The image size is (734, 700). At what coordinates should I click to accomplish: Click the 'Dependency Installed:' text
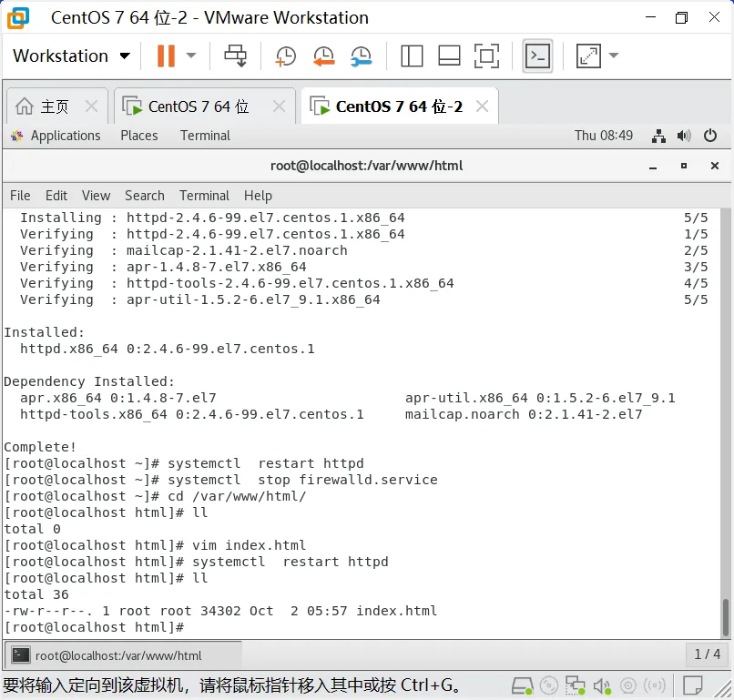point(89,381)
